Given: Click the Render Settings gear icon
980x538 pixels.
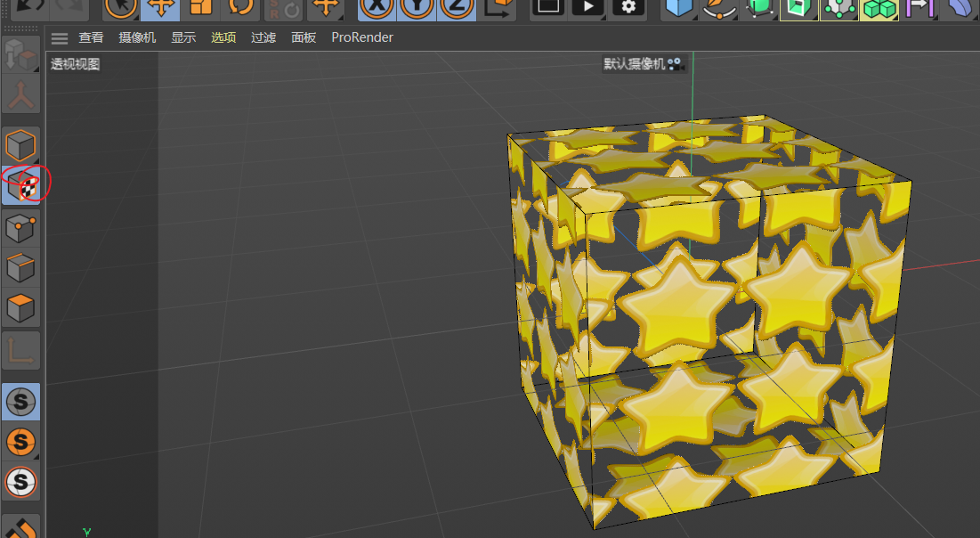Looking at the screenshot, I should pyautogui.click(x=628, y=7).
